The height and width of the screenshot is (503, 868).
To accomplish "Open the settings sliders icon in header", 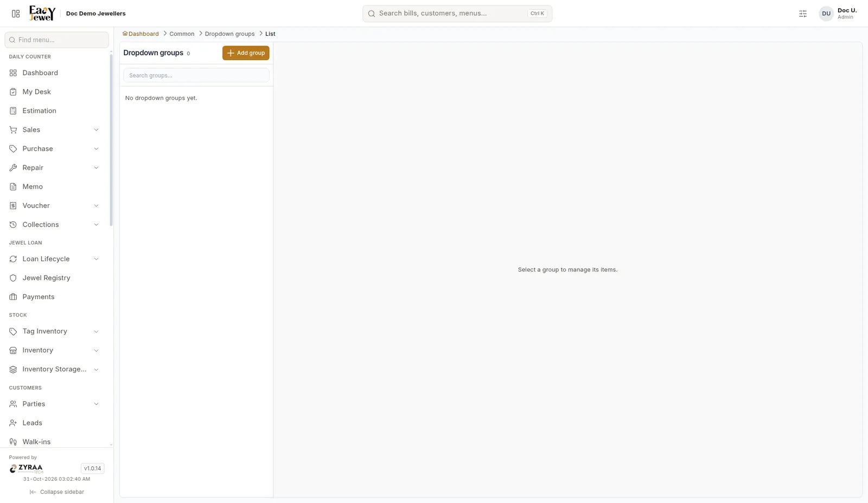I will click(803, 14).
